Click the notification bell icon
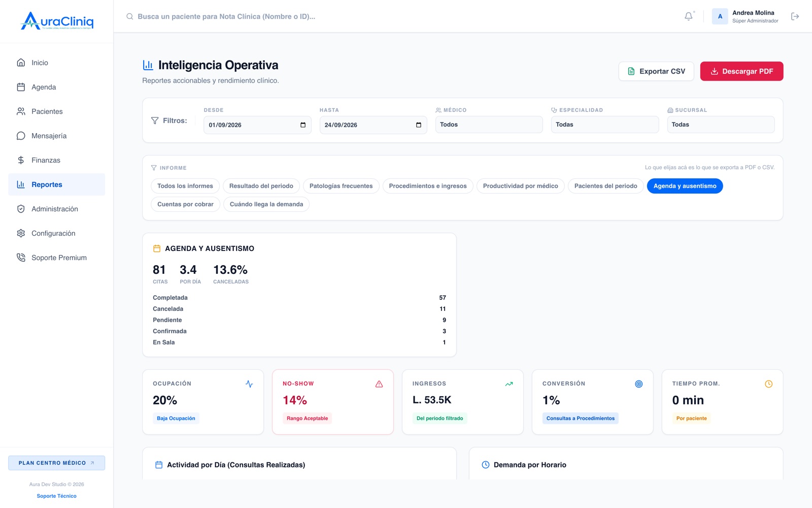This screenshot has height=508, width=812. click(688, 16)
